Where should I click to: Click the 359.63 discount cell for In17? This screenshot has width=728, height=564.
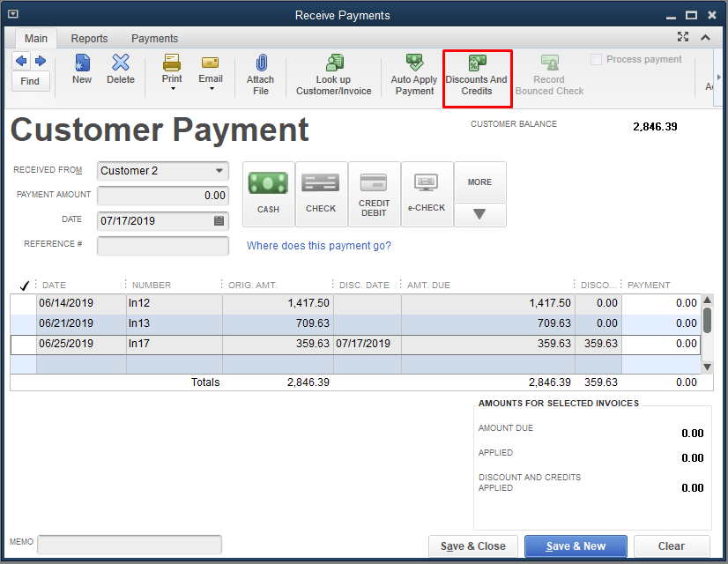click(x=598, y=344)
